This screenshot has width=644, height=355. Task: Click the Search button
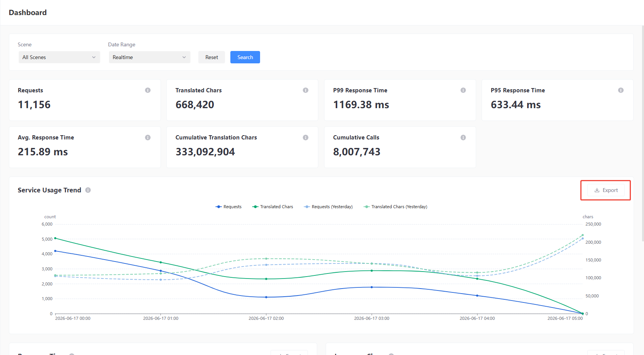245,57
